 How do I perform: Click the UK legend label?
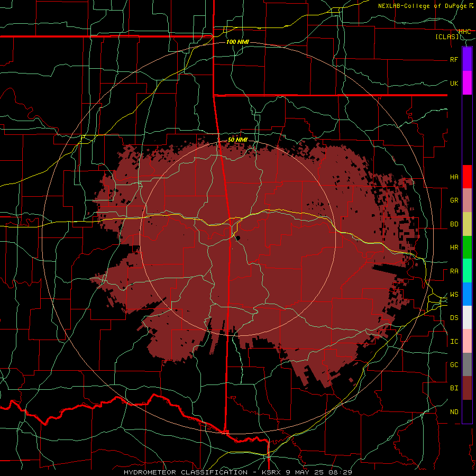(454, 83)
